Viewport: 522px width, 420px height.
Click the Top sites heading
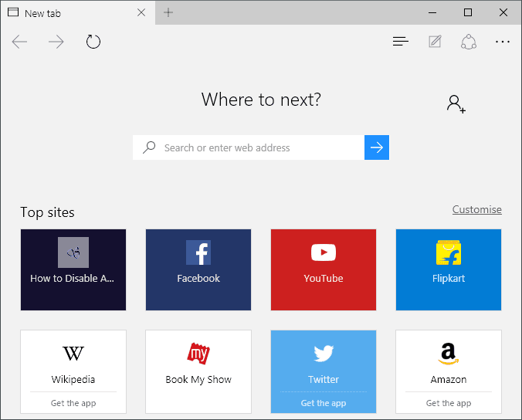[47, 212]
